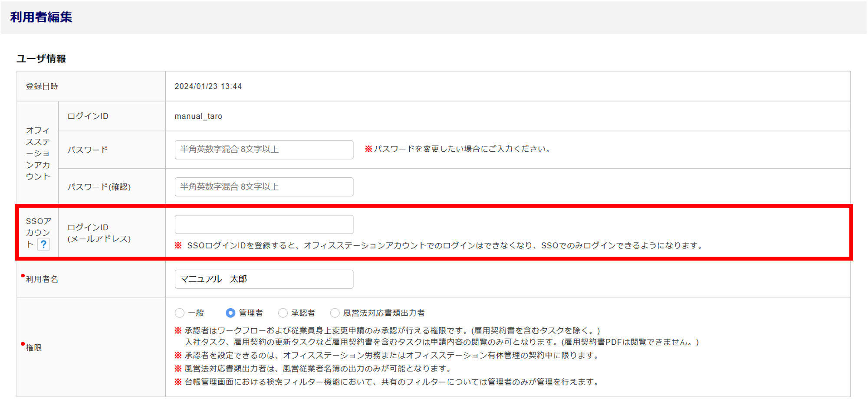Image resolution: width=868 pixels, height=408 pixels.
Task: Focus the SSO ログインID email field
Action: click(264, 225)
